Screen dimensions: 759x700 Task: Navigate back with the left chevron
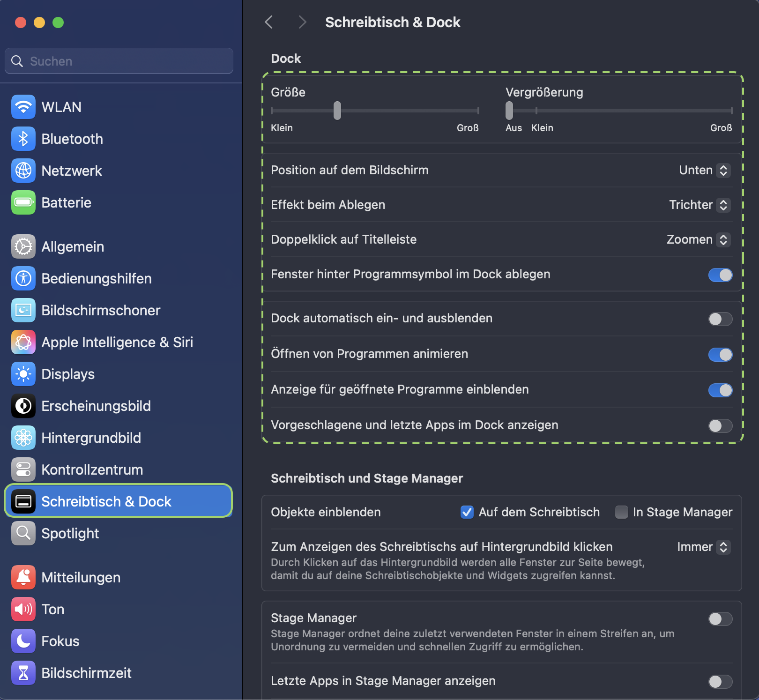269,22
